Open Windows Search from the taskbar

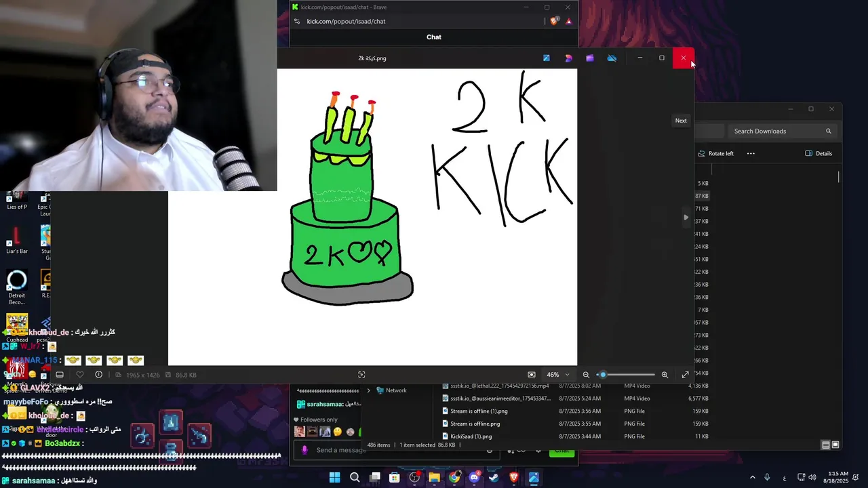pos(355,477)
